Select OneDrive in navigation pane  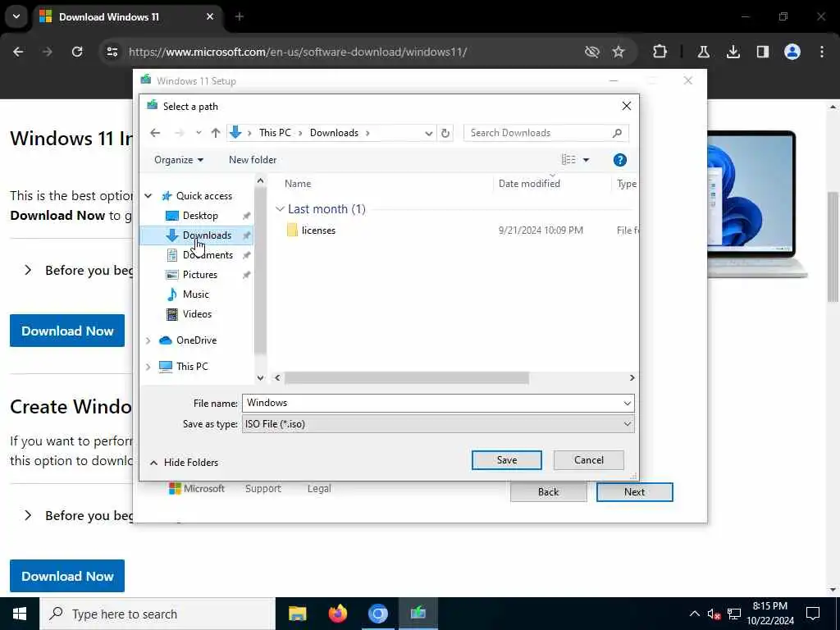click(x=196, y=340)
